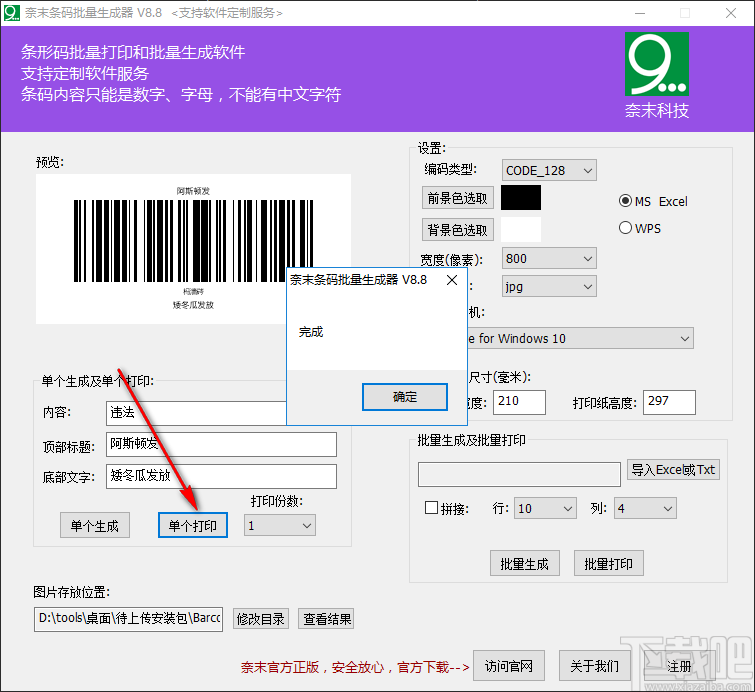
Task: Click the 查看结果 button
Action: [326, 618]
